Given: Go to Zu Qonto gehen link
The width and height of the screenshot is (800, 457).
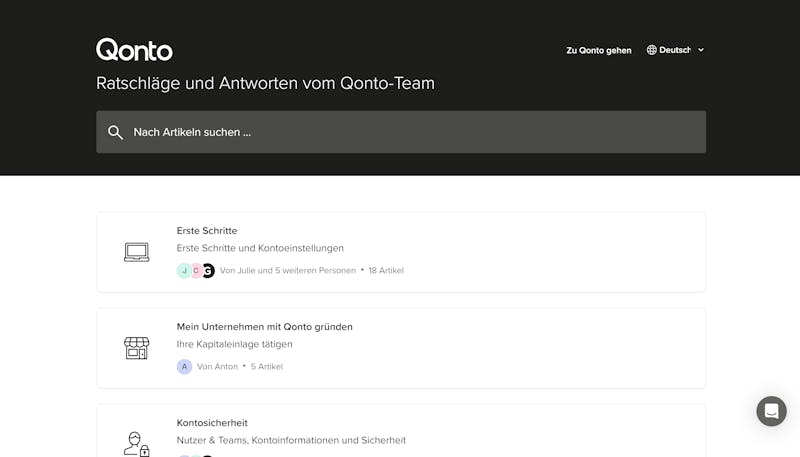Looking at the screenshot, I should [598, 50].
